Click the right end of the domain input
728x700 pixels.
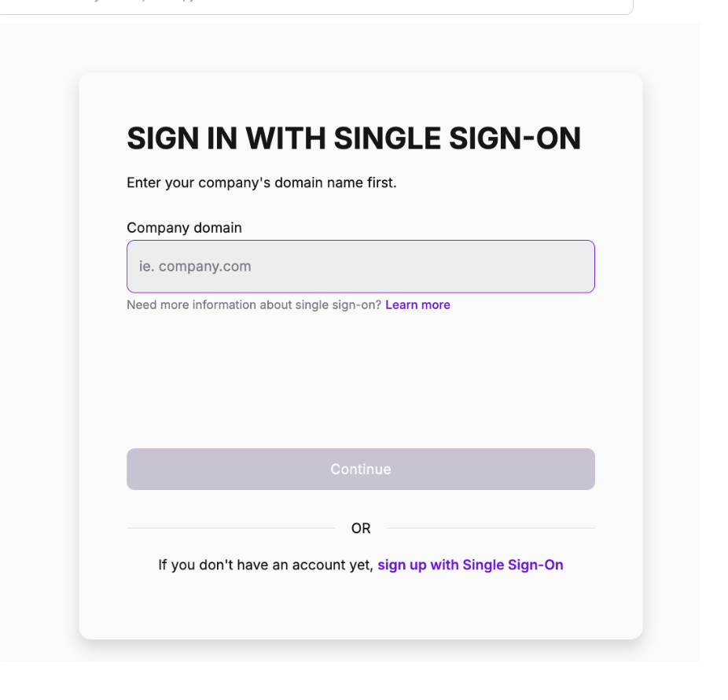[578, 267]
